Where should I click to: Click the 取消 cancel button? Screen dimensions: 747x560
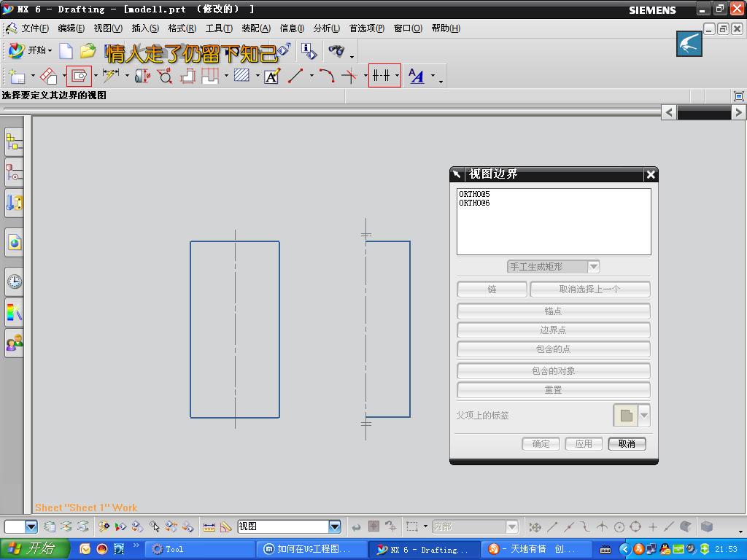click(627, 444)
